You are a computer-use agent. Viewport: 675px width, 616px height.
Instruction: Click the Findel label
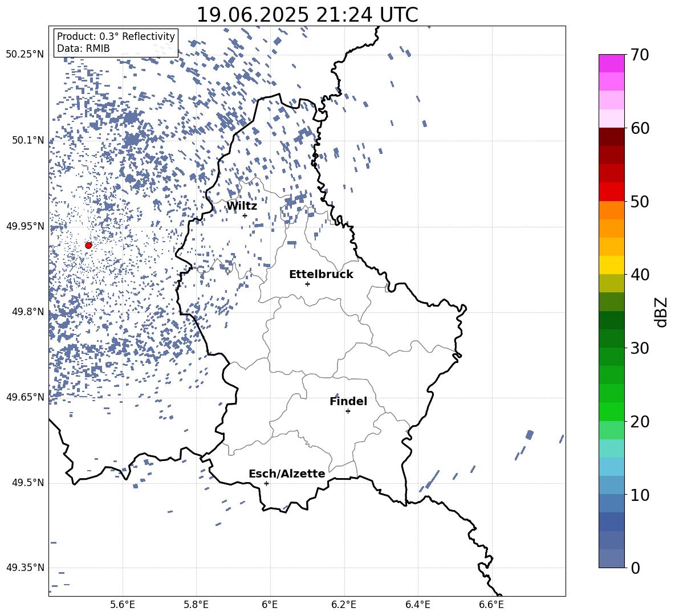pyautogui.click(x=348, y=401)
